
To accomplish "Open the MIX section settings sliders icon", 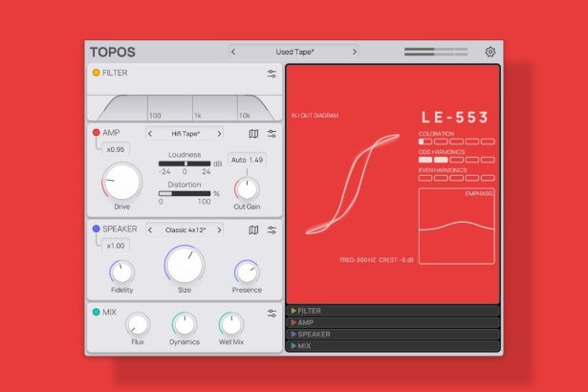I will coord(272,312).
